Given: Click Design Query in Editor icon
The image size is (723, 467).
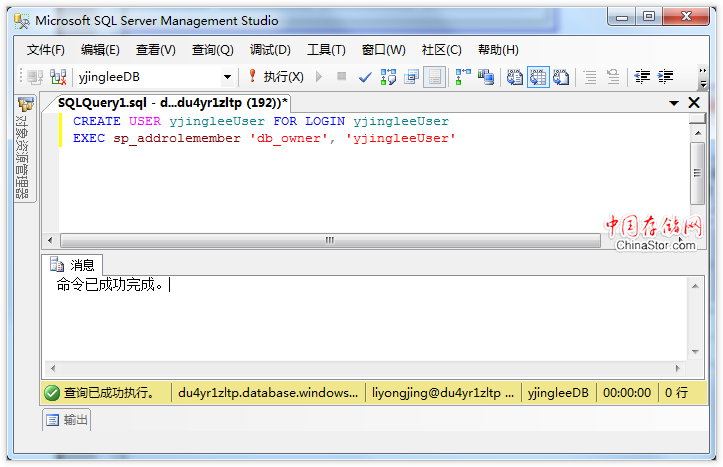Looking at the screenshot, I should (411, 77).
